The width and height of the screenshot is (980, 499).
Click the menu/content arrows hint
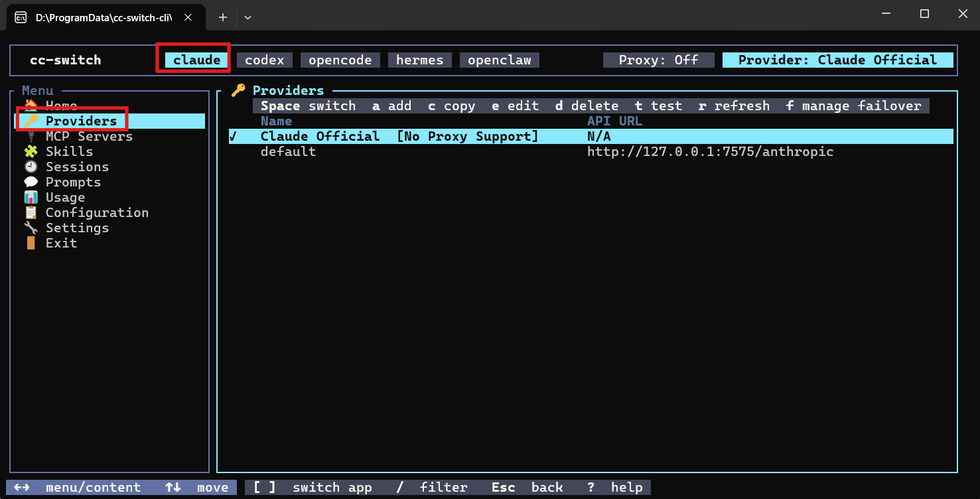78,487
